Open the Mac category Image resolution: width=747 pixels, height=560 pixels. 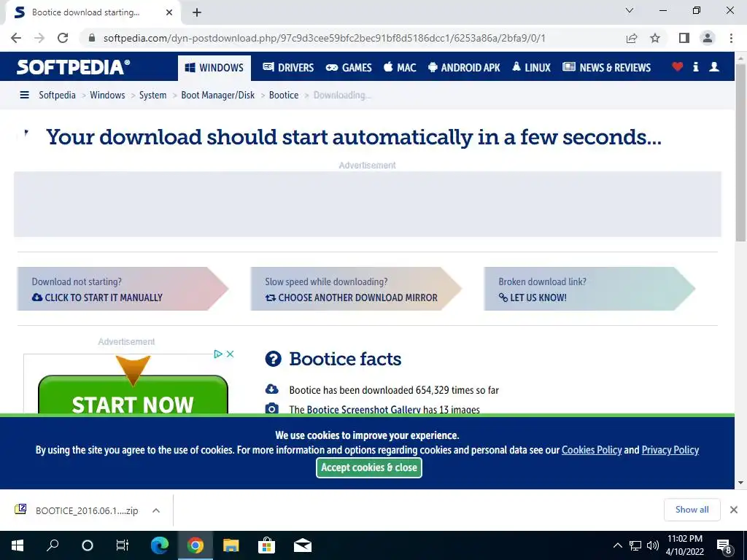point(400,68)
